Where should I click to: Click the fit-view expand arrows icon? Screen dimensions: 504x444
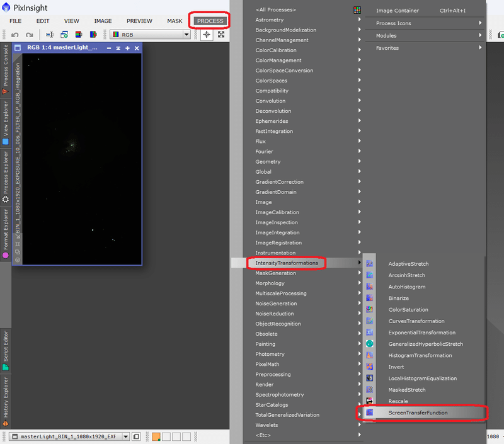221,35
